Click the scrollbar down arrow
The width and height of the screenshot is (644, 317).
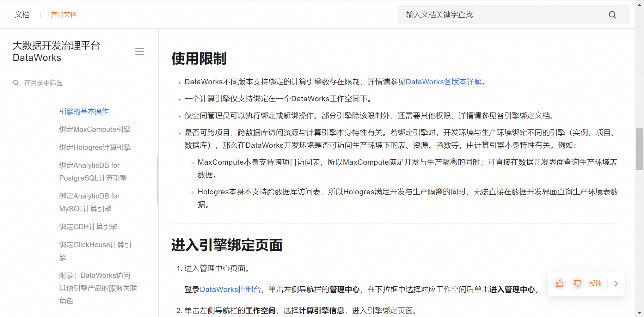coord(639,313)
